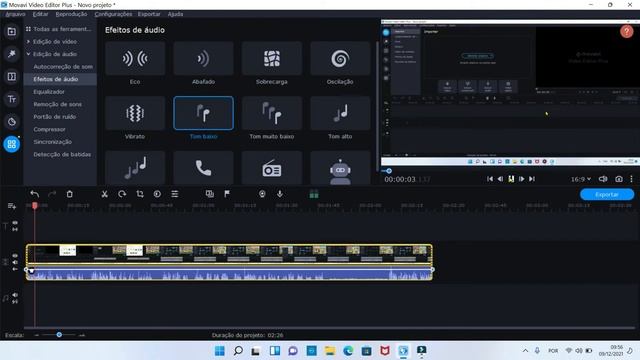Choose the triple-note audio effect
Image resolution: width=640 pixels, height=360 pixels.
point(135,168)
